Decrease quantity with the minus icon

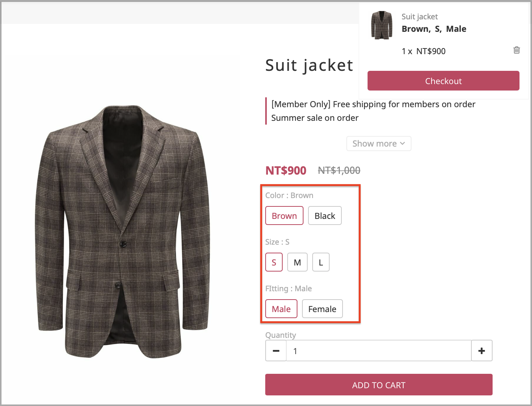pos(276,351)
